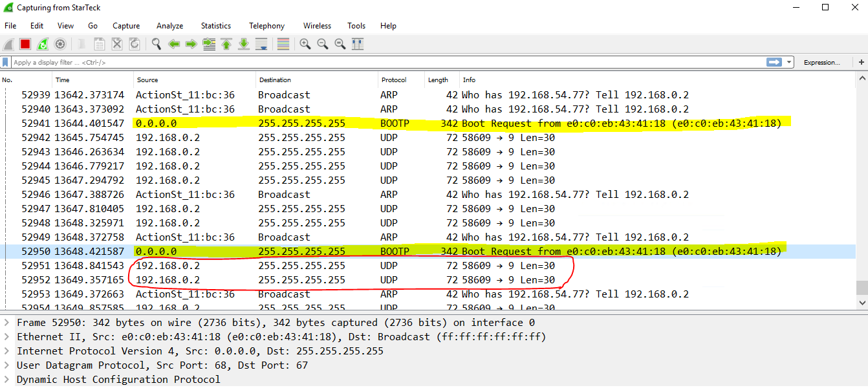This screenshot has height=390, width=868.
Task: Select packet 52948 UDP row
Action: point(428,223)
